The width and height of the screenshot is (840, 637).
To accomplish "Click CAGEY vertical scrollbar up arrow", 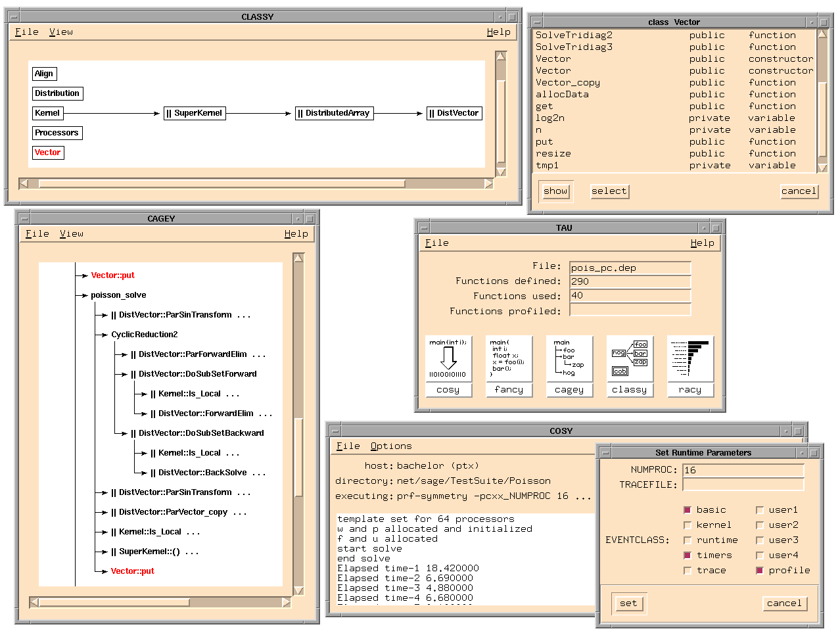I will coord(298,258).
